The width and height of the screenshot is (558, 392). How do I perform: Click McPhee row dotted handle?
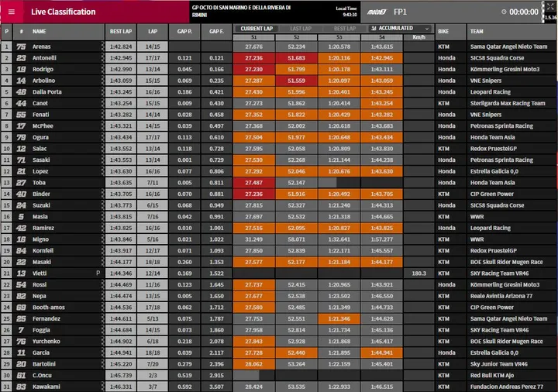pos(103,126)
